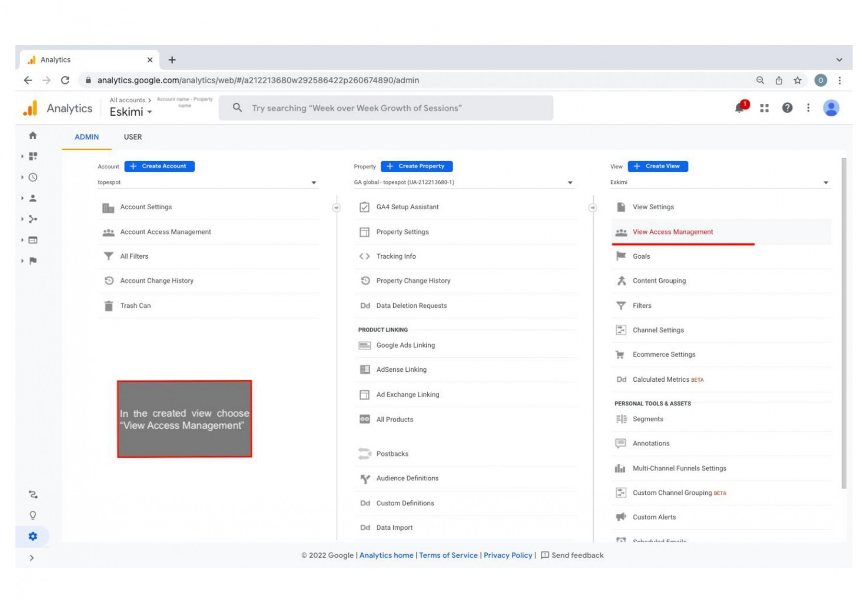This screenshot has height=613, width=868.
Task: Click Create View button
Action: pos(658,166)
